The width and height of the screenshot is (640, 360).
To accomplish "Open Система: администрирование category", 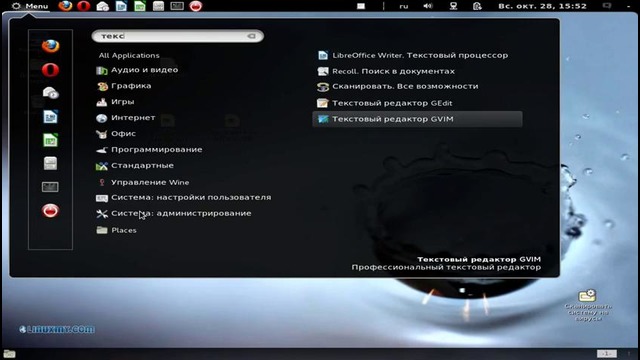I will (x=174, y=213).
